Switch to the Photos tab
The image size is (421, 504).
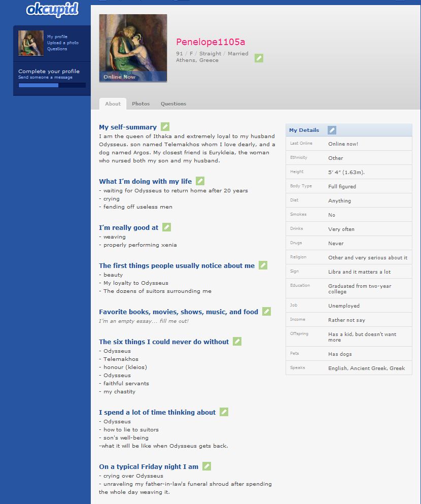tap(141, 104)
